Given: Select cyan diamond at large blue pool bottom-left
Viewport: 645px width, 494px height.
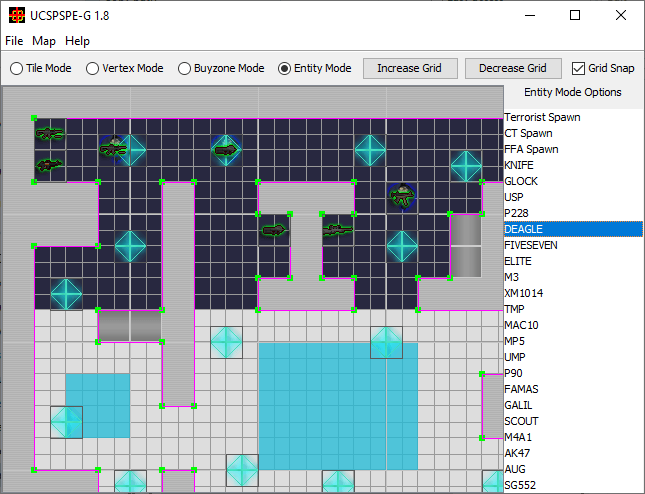Looking at the screenshot, I should pyautogui.click(x=242, y=470).
